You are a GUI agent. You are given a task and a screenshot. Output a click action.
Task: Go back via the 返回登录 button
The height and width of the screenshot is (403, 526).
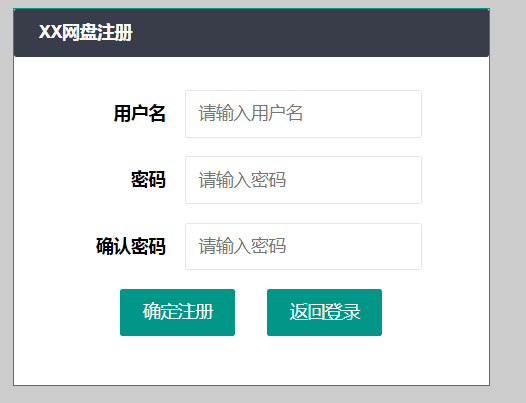[324, 312]
